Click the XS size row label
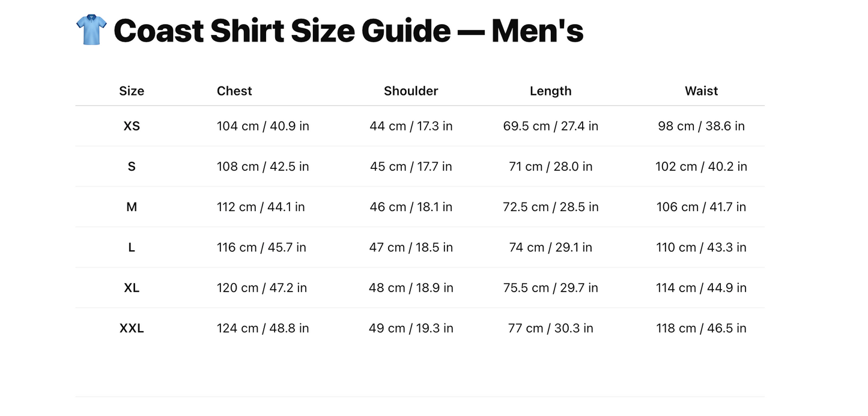This screenshot has height=416, width=868. pyautogui.click(x=132, y=126)
